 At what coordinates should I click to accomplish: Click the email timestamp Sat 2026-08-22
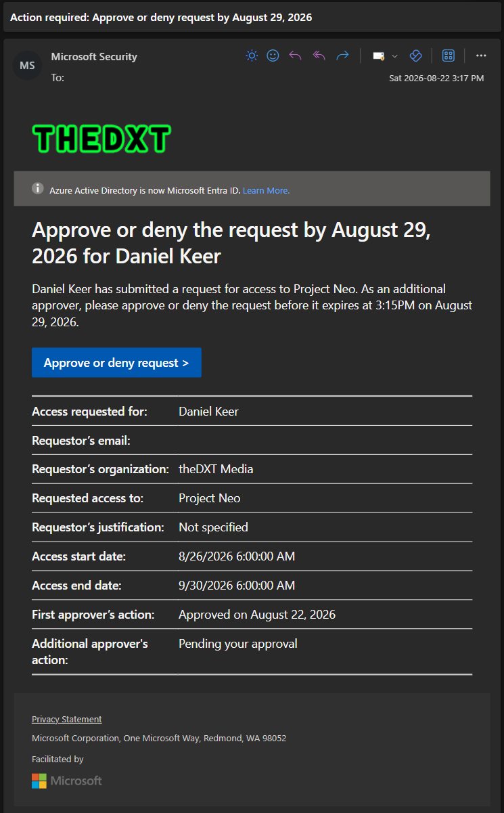point(436,79)
